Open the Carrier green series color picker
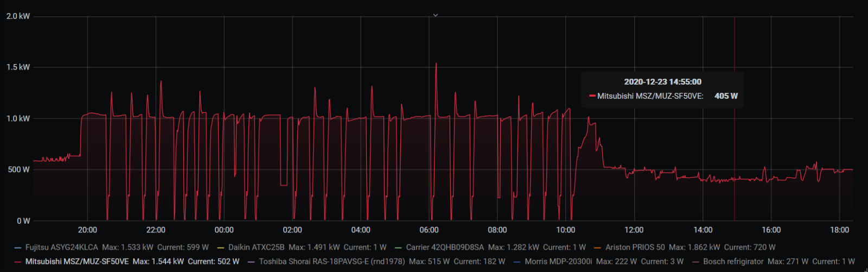The height and width of the screenshot is (272, 868). pos(399,248)
